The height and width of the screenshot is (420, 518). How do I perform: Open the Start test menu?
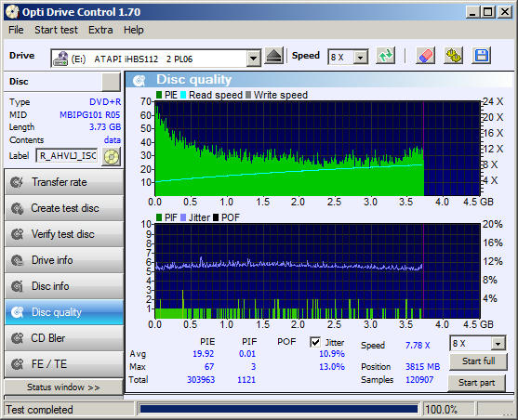pyautogui.click(x=56, y=30)
